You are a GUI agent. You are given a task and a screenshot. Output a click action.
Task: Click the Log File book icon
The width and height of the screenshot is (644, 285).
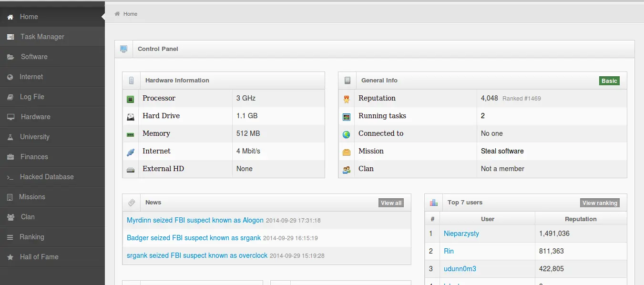10,97
